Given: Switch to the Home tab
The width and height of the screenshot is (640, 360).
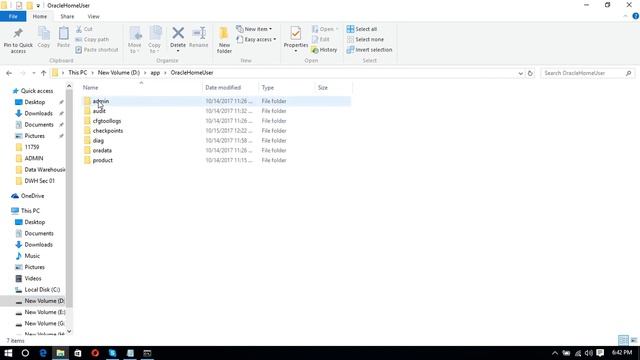Looking at the screenshot, I should 40,16.
